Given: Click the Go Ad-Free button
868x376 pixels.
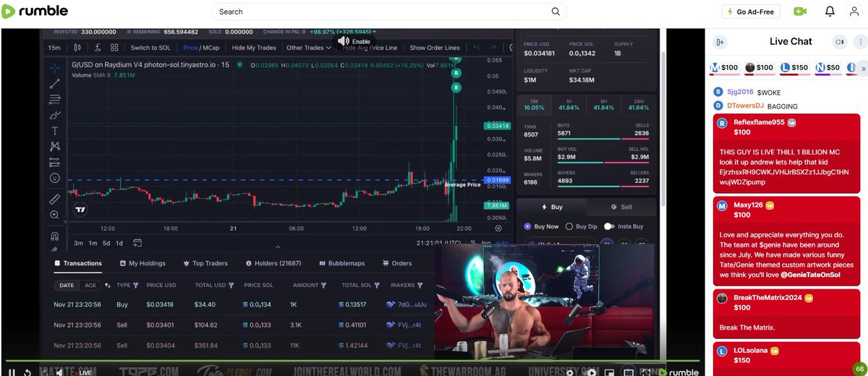Looking at the screenshot, I should click(750, 12).
